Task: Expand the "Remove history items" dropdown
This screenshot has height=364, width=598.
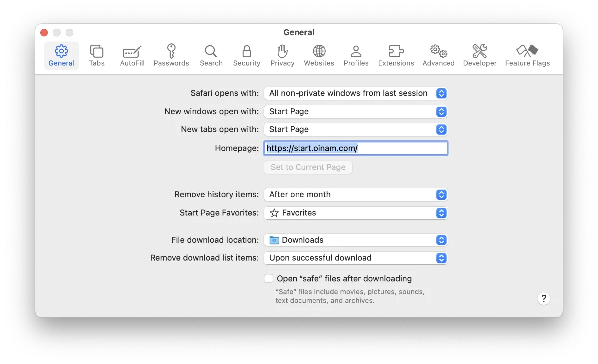Action: point(355,195)
